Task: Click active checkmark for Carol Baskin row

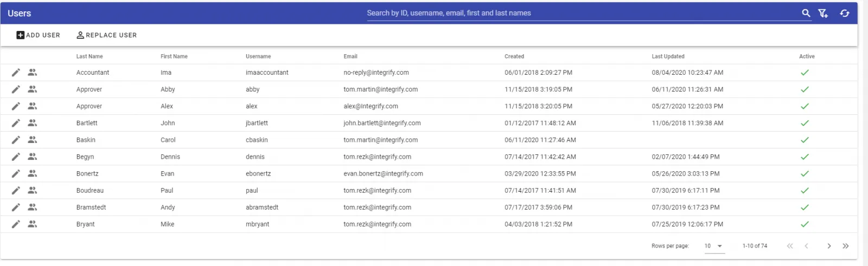Action: 805,140
